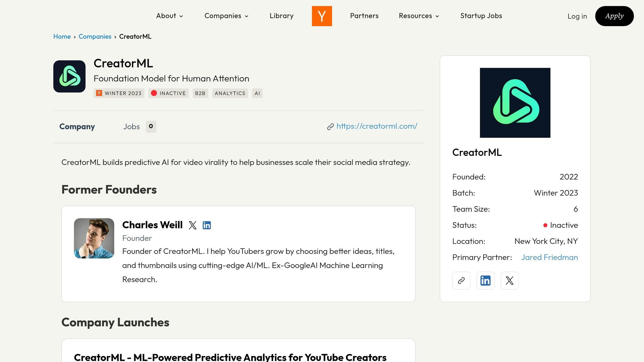The height and width of the screenshot is (362, 644).
Task: Go to Companies breadcrumb link
Action: (x=95, y=36)
